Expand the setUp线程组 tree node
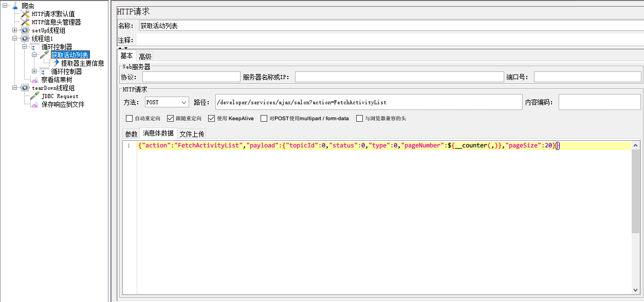 15,30
